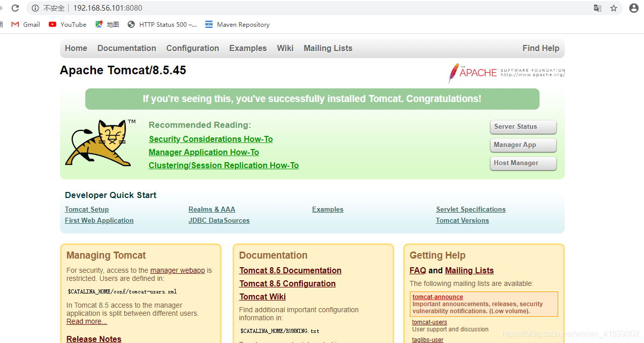Open Clustering/Session Replication How-To link

[x=224, y=166]
